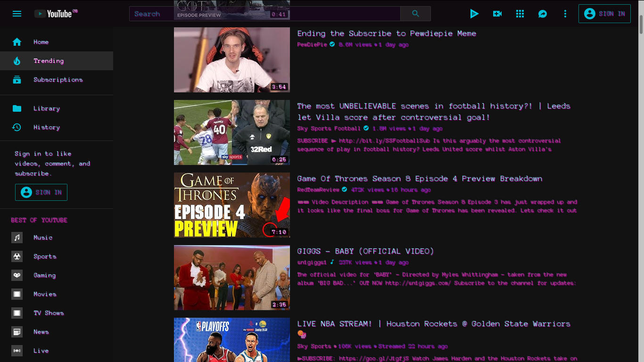Click the PewDiePie video thumbnail

[x=232, y=60]
